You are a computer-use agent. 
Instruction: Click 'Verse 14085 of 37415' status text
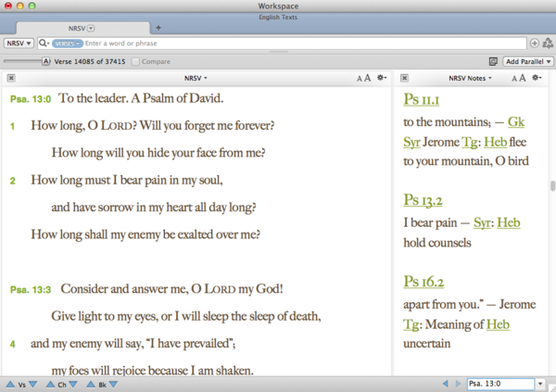click(90, 62)
